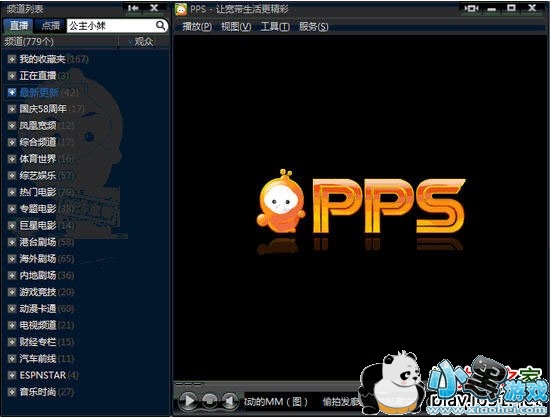Click the 偷拍发廊 ticker headline
This screenshot has width=550, height=418.
point(341,401)
